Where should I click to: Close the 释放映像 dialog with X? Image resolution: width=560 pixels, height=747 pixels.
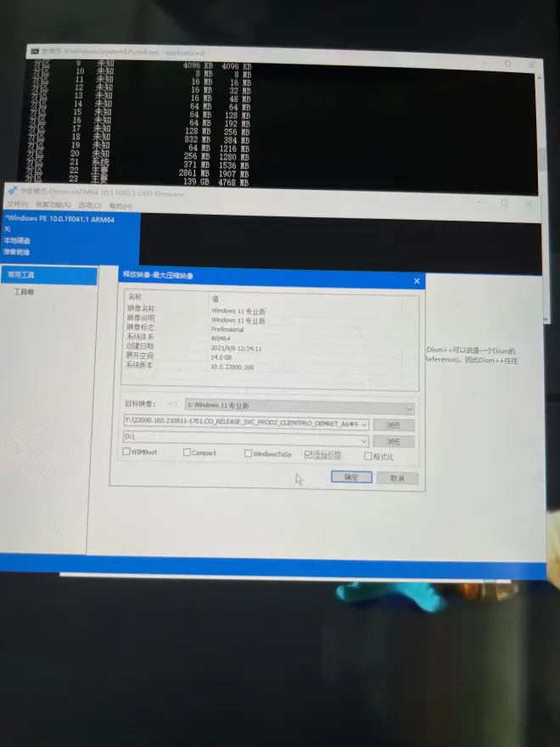pyautogui.click(x=417, y=281)
